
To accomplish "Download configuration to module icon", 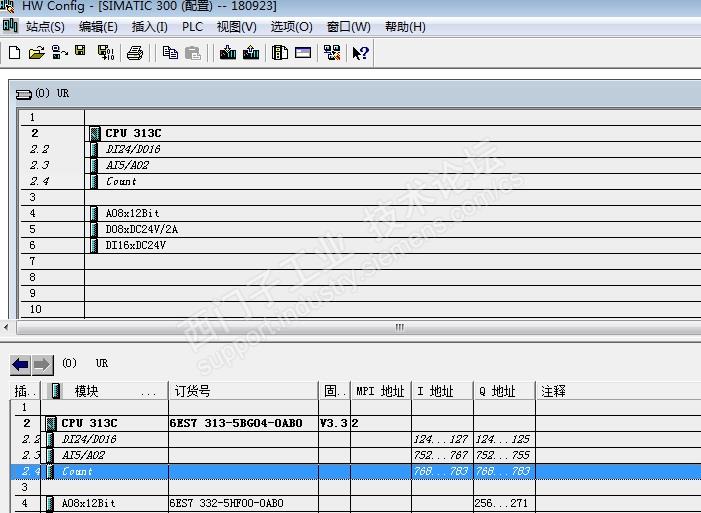I will click(228, 53).
